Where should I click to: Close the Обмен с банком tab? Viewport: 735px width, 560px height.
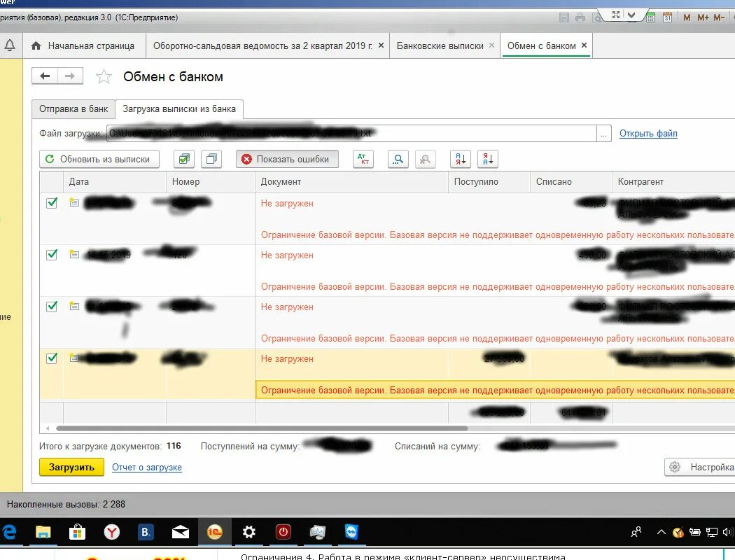tap(584, 45)
